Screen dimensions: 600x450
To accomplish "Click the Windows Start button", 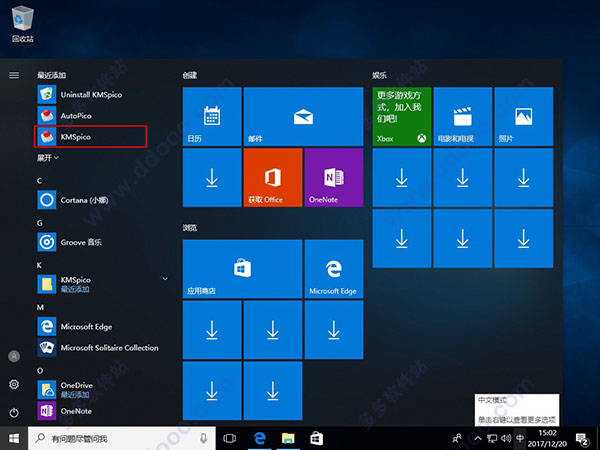I will [14, 439].
